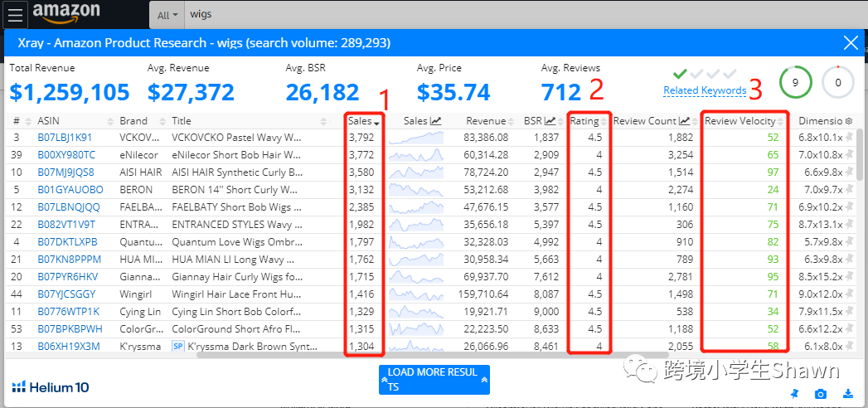This screenshot has height=408, width=868.
Task: Open the BSR graph header icon
Action: (x=550, y=121)
